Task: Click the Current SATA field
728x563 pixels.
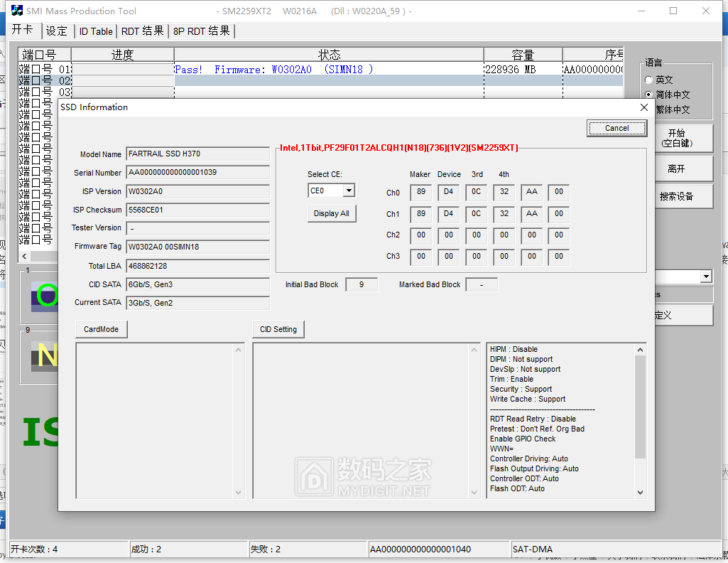Action: pos(197,303)
